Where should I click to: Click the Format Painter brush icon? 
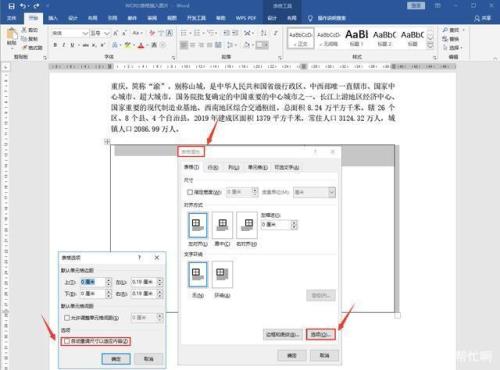tap(24, 48)
